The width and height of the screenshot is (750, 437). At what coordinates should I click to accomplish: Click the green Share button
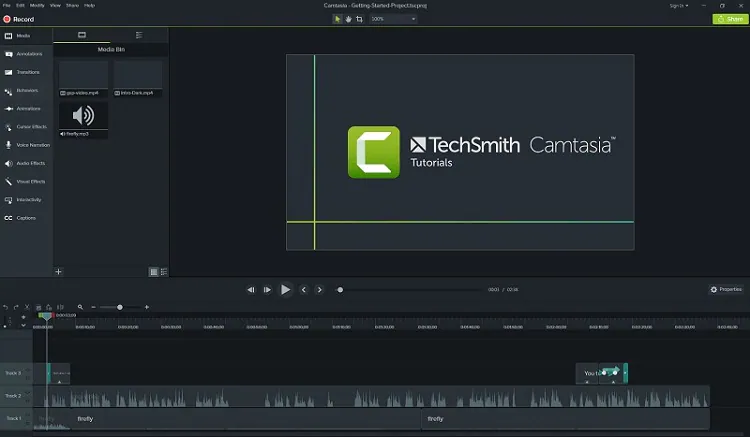[x=730, y=19]
